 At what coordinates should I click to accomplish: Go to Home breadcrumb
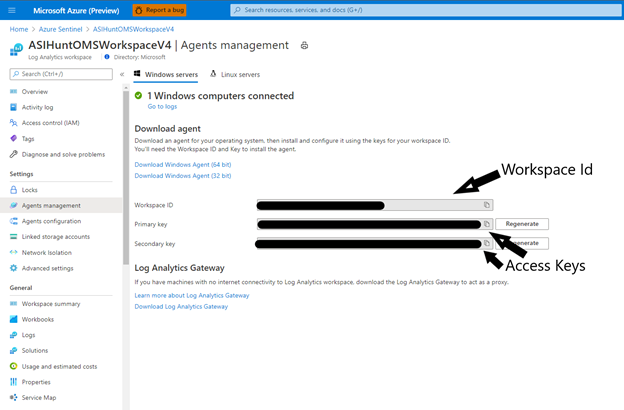(x=19, y=29)
